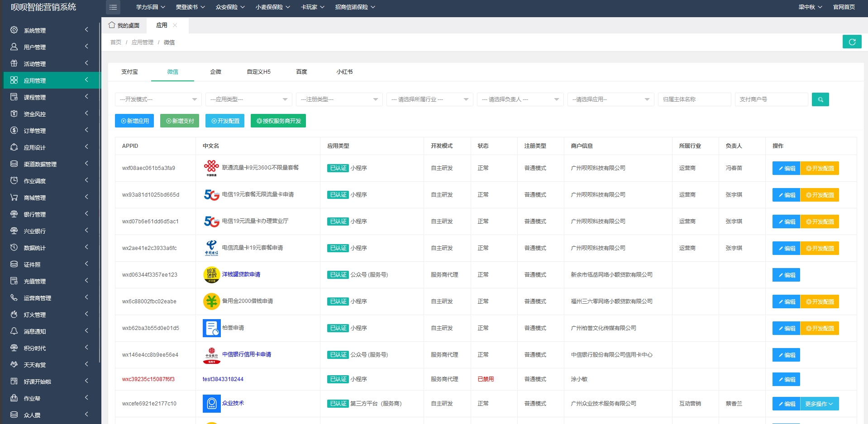Click the 活动管理 gift icon
This screenshot has width=868, height=424.
click(x=14, y=64)
